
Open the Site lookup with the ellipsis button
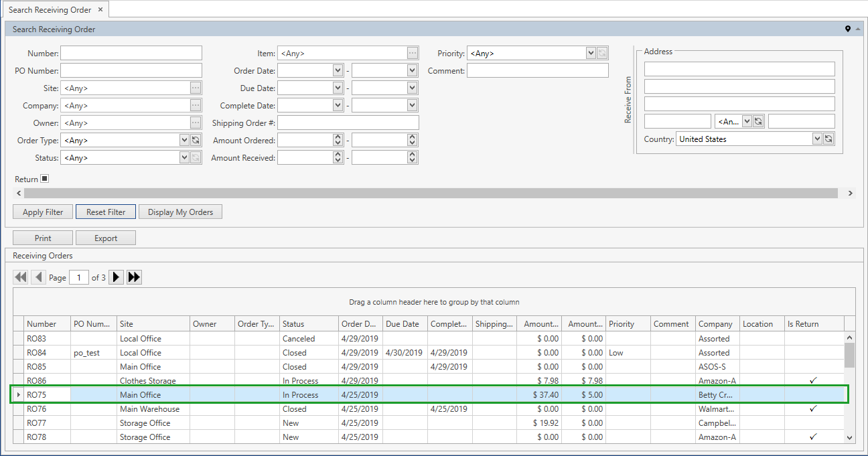196,87
